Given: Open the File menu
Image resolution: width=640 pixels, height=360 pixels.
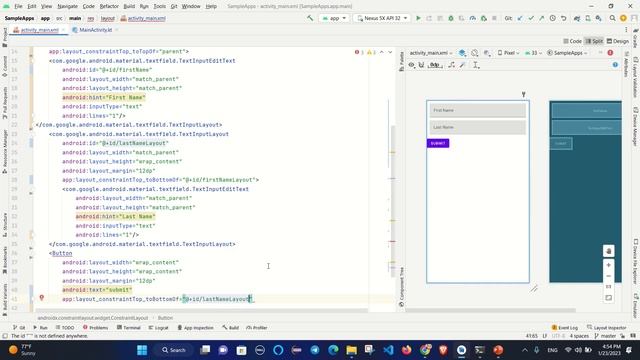Looking at the screenshot, I should tap(18, 7).
